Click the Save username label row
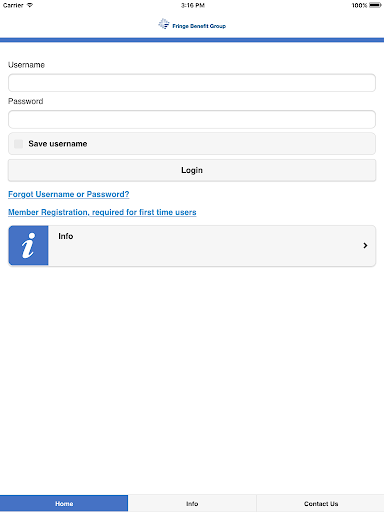The width and height of the screenshot is (384, 512). pos(192,144)
